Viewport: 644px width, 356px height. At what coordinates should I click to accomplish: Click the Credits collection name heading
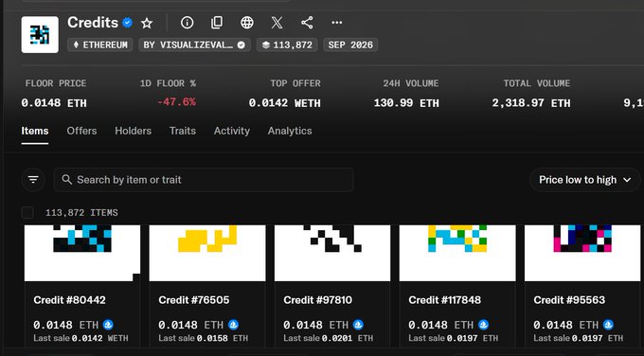click(x=93, y=23)
